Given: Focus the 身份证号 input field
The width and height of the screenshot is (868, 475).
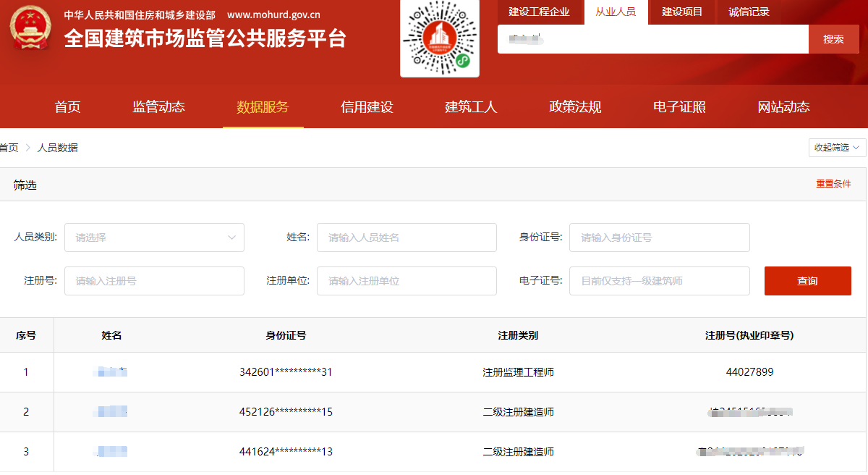Looking at the screenshot, I should (x=659, y=237).
